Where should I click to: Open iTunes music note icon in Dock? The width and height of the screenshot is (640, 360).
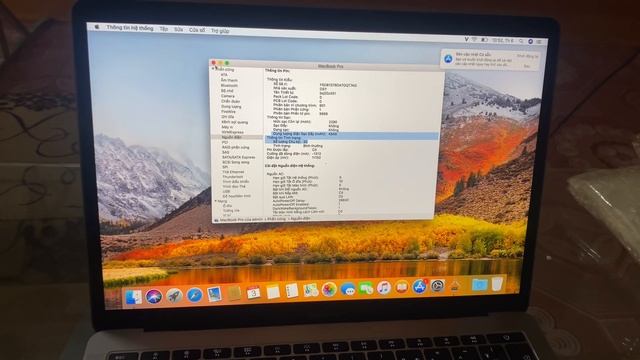[x=384, y=288]
